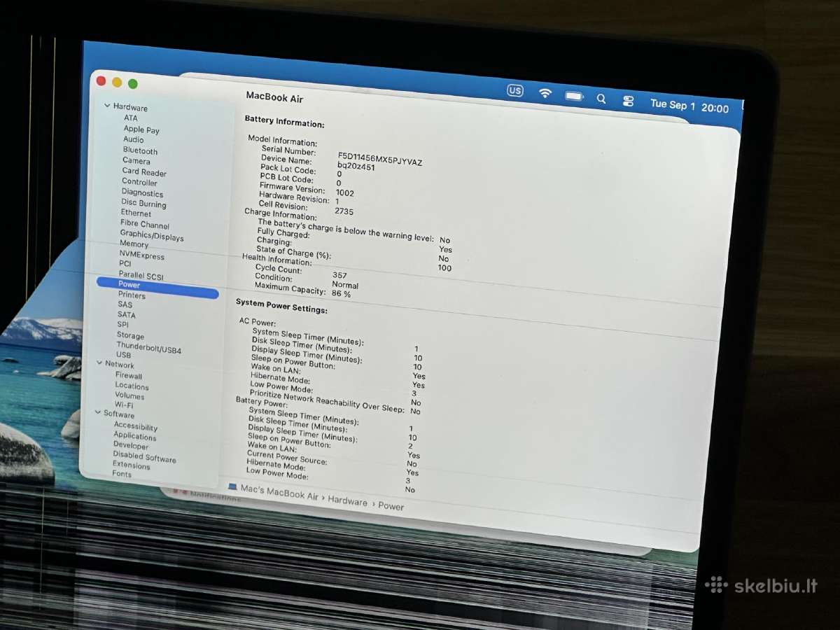This screenshot has width=840, height=630.
Task: Select Fibre Channel in the sidebar
Action: 145,225
